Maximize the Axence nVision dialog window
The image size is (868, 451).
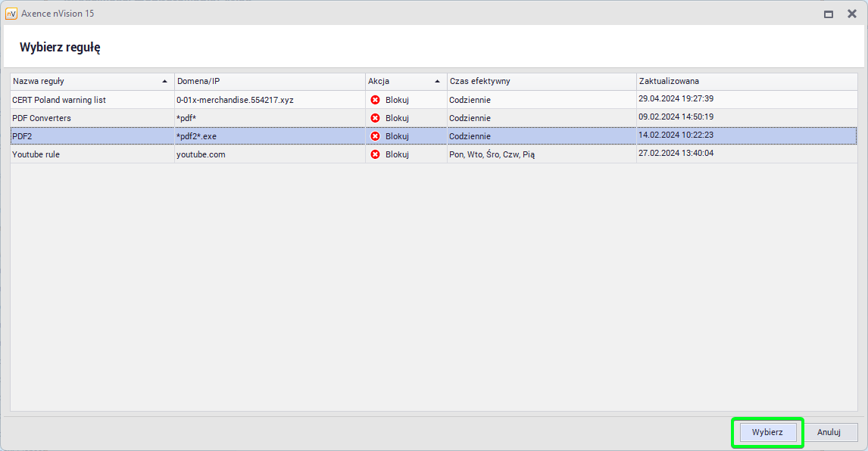829,14
